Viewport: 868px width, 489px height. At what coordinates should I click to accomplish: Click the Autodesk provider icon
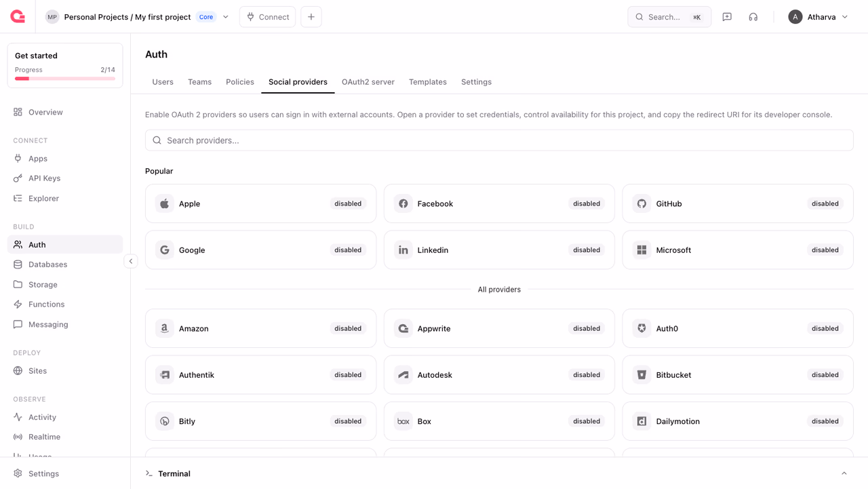pyautogui.click(x=403, y=375)
